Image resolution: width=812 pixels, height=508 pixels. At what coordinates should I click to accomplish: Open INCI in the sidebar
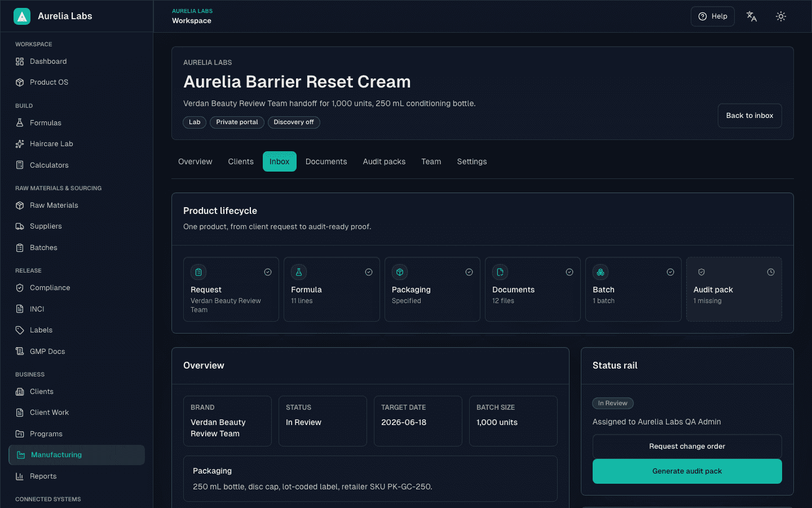pos(77,309)
